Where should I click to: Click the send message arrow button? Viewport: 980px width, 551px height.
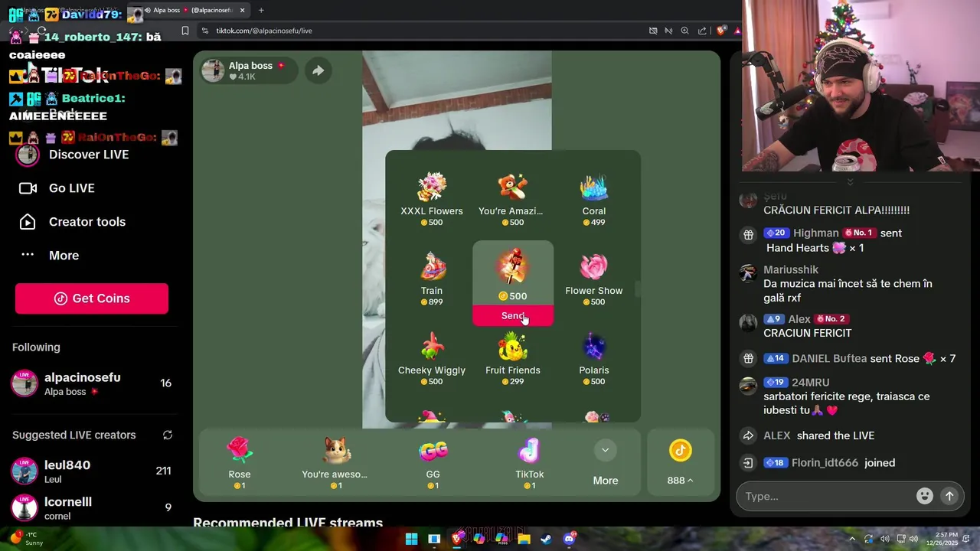pos(949,496)
